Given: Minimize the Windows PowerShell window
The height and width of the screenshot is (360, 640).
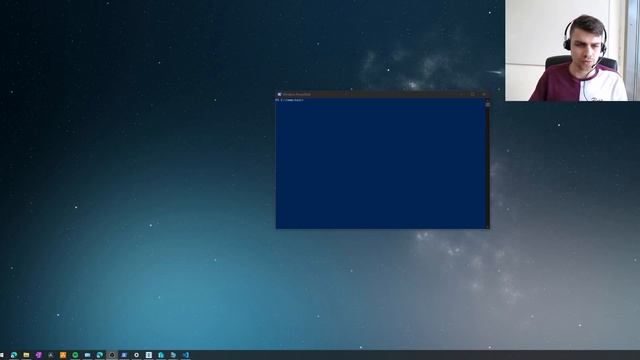Looking at the screenshot, I should pyautogui.click(x=462, y=94).
